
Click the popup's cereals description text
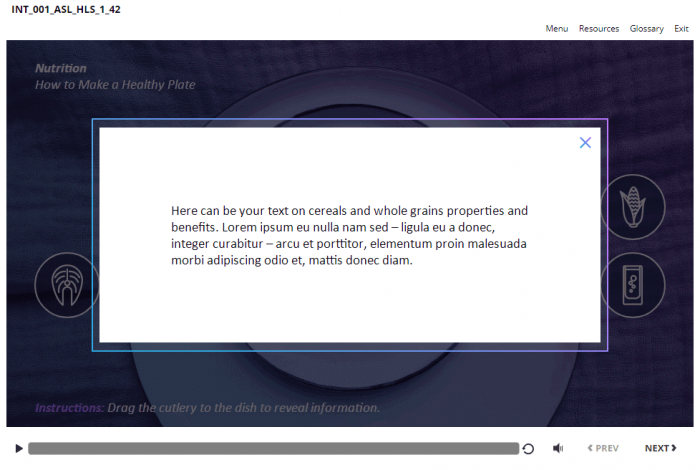(349, 236)
